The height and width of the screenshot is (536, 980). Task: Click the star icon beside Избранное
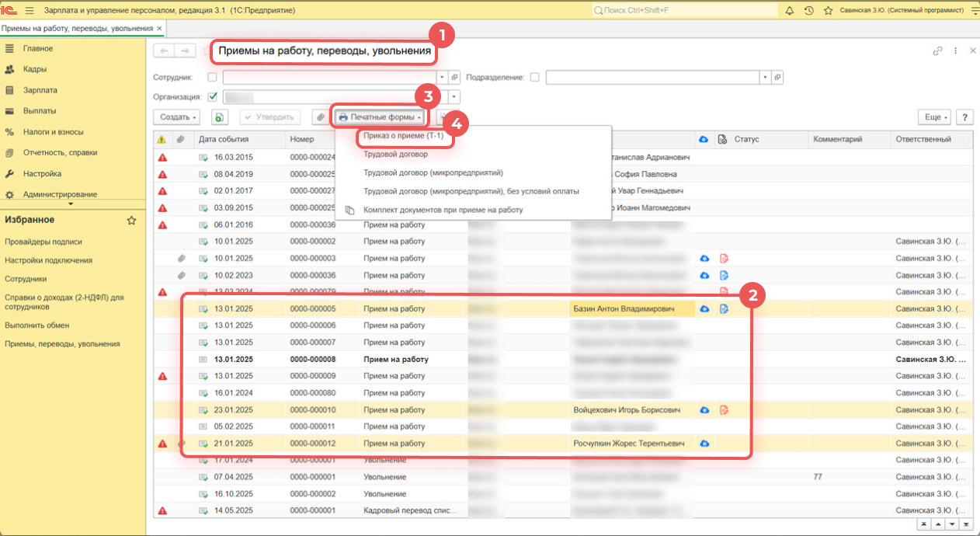coord(131,221)
